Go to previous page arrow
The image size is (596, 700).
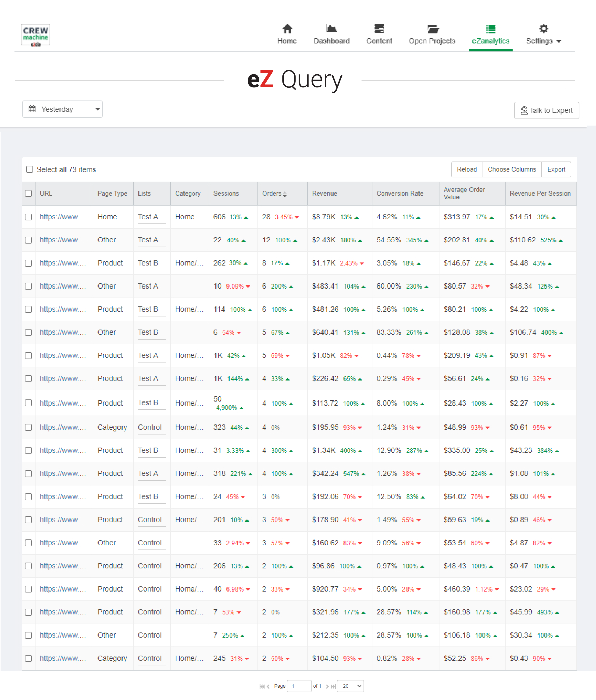[x=268, y=686]
